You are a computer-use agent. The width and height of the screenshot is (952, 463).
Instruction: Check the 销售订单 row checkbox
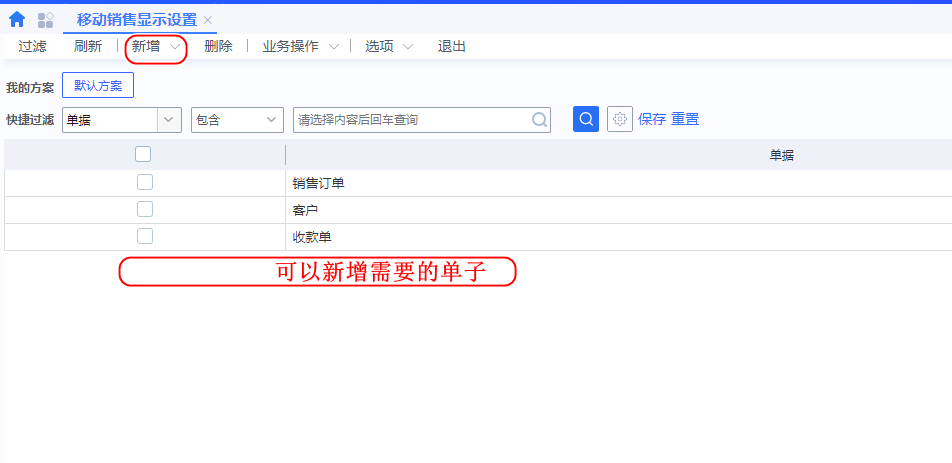pyautogui.click(x=145, y=182)
